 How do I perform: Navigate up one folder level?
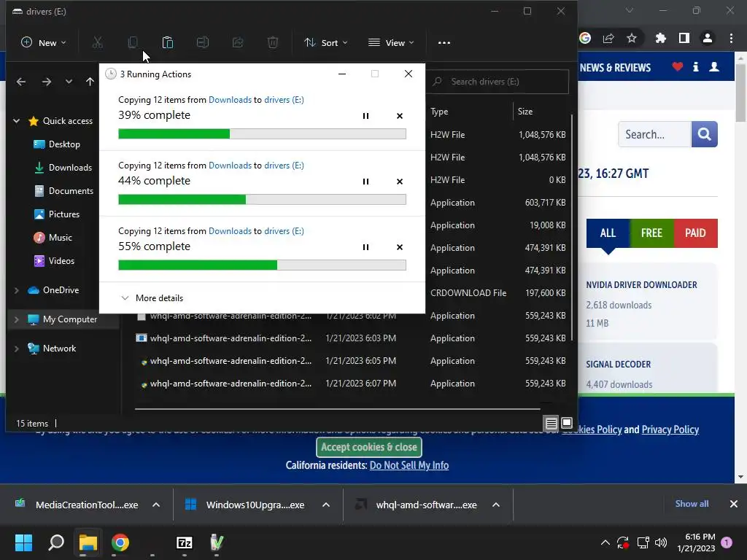[90, 82]
